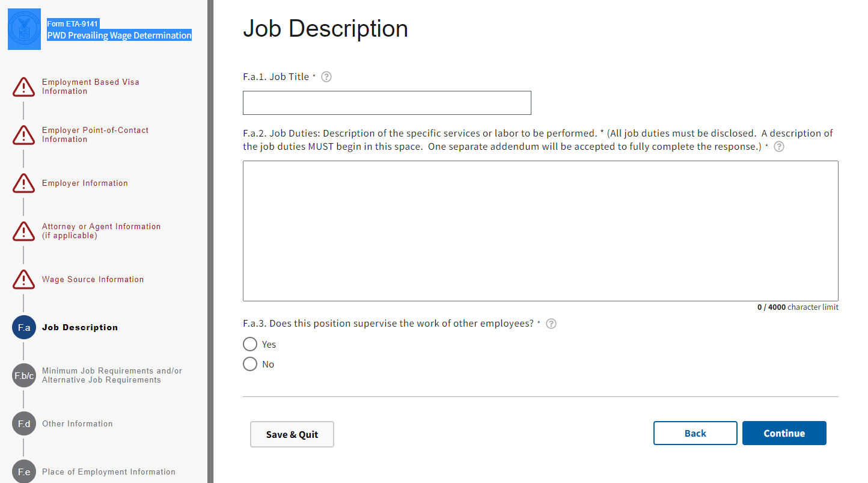Viewport: 868px width, 483px height.
Task: Click warning icon next to Wage Source Information
Action: 24,280
